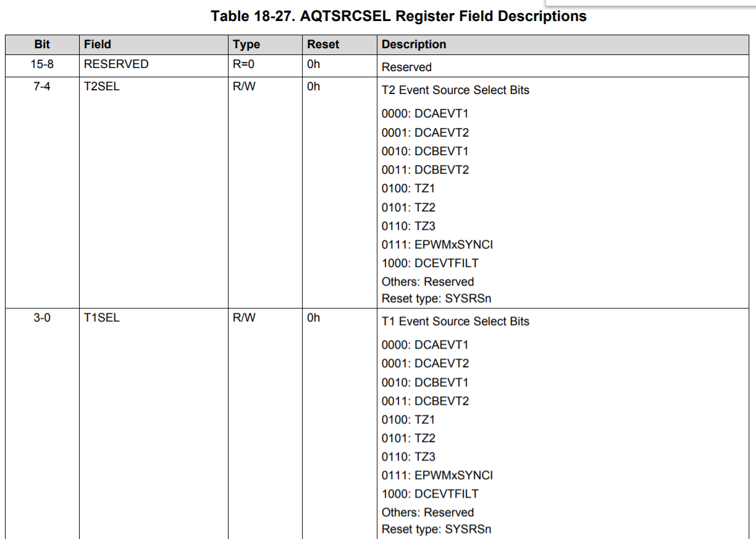Screen dimensions: 756x539
Task: Click 1000: DCEVTFILT under T1SEL
Action: (430, 494)
